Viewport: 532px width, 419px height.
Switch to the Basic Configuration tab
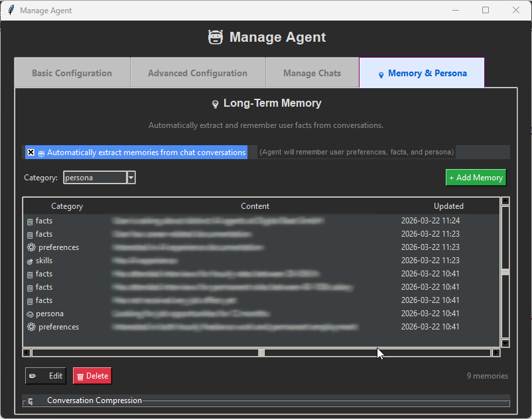coord(72,72)
